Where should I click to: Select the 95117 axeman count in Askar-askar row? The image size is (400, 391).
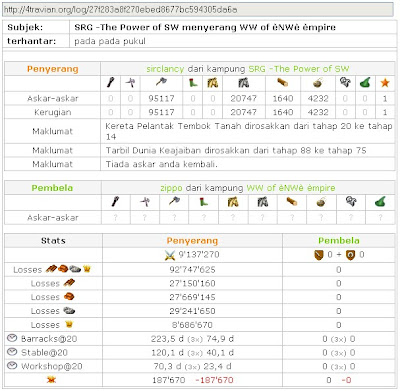(161, 99)
